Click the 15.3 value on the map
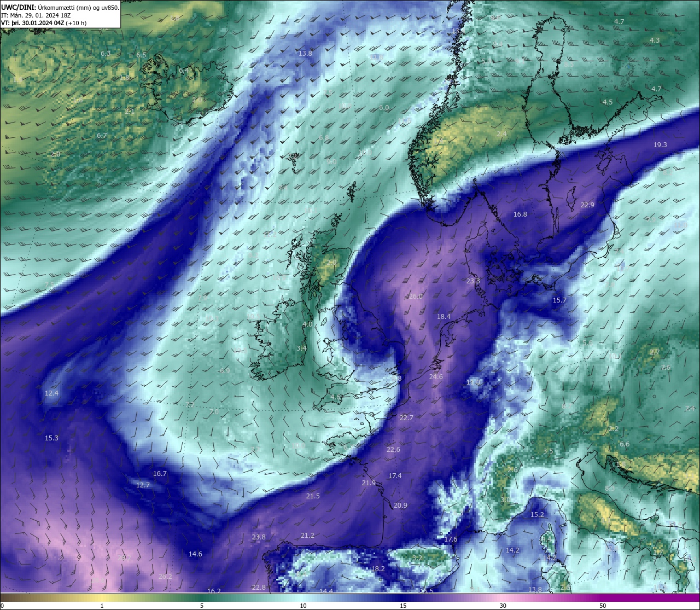700x610 pixels. pos(51,438)
